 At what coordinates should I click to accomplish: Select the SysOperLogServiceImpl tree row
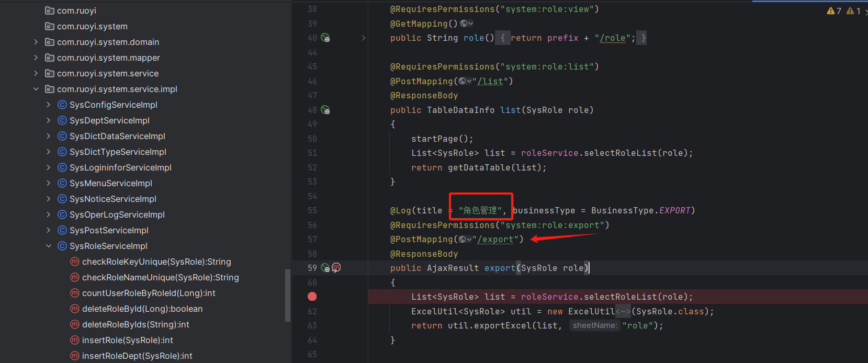click(x=145, y=214)
